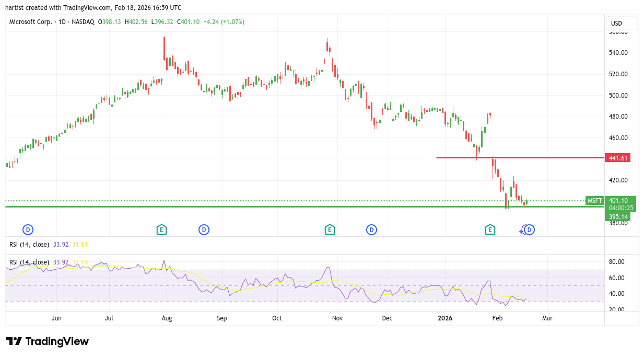Click the February dividend D marker
The width and height of the screenshot is (644, 357).
pyautogui.click(x=530, y=229)
